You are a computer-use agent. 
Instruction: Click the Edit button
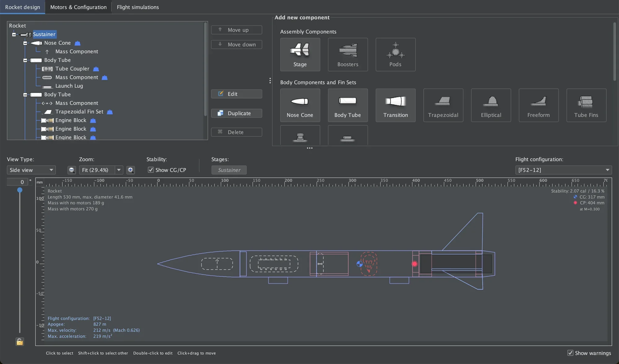(x=236, y=94)
